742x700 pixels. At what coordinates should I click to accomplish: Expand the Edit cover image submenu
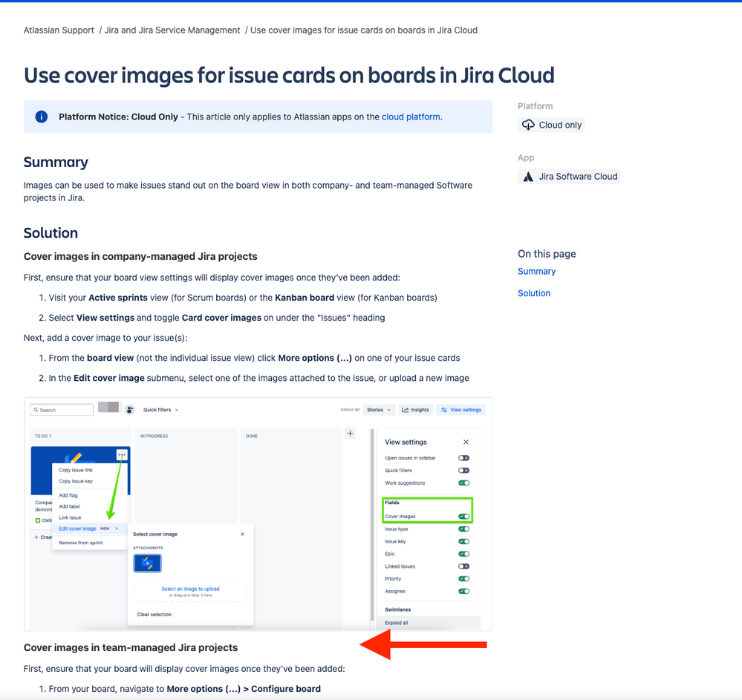(88, 529)
